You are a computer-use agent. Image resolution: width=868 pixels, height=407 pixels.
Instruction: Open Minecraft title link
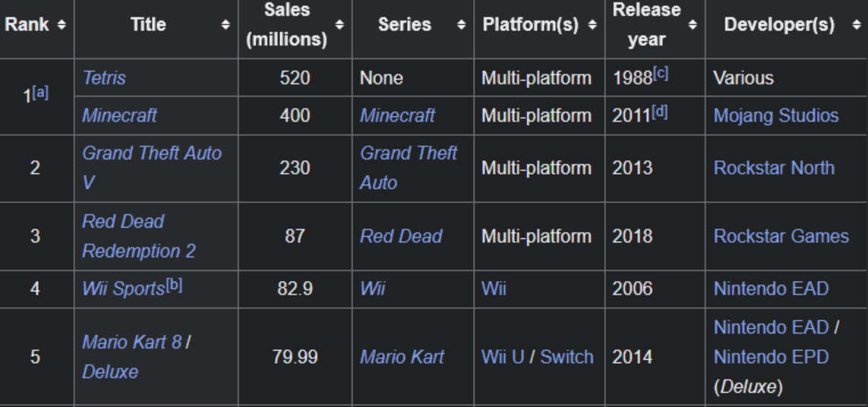(119, 115)
